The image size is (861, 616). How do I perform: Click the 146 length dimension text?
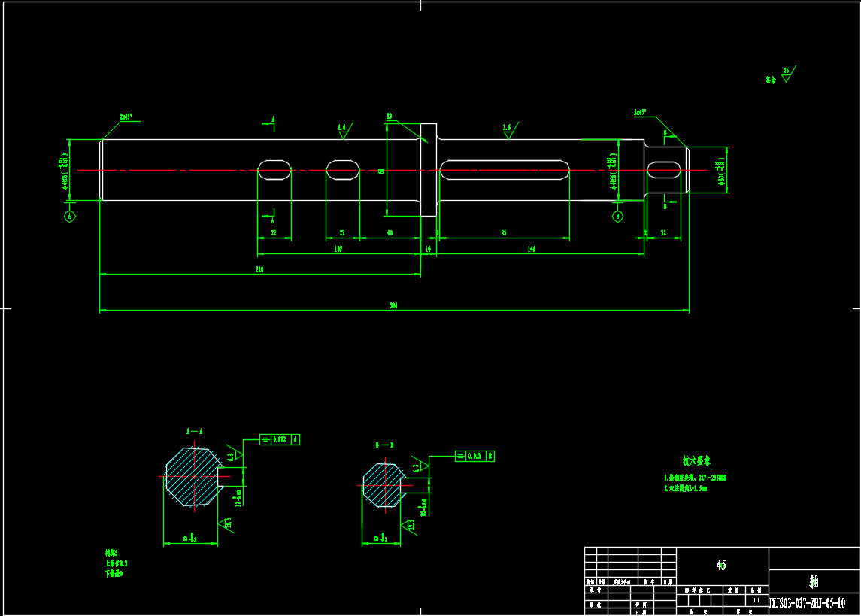(x=532, y=249)
